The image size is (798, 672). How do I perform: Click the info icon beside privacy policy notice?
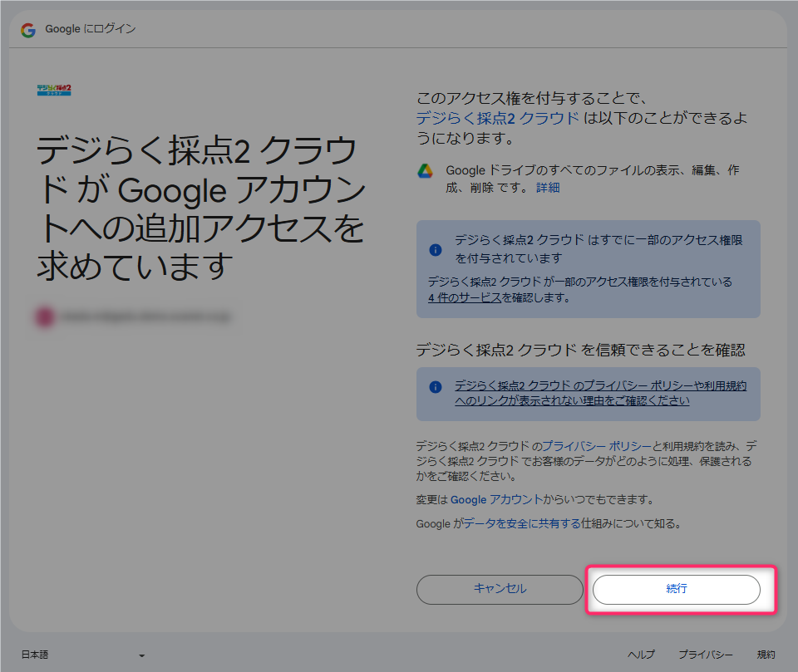(435, 387)
